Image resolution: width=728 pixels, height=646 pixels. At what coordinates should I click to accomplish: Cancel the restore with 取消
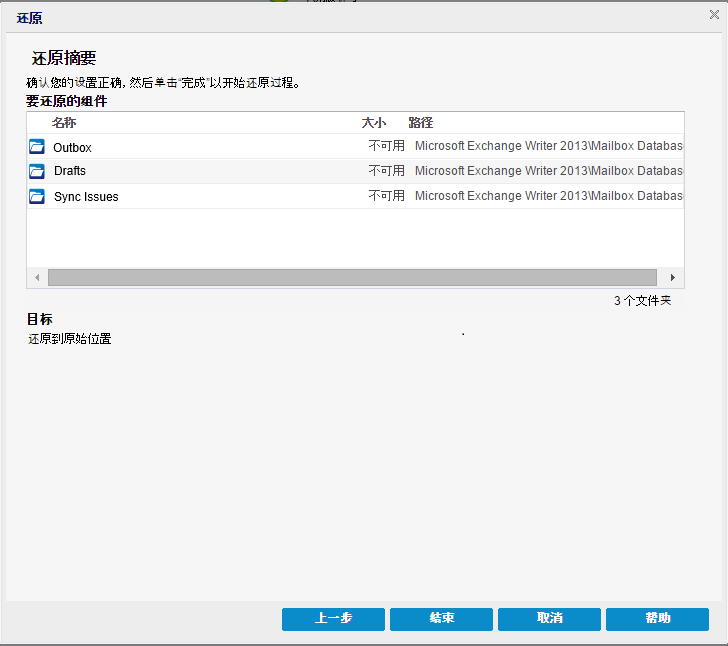(549, 619)
